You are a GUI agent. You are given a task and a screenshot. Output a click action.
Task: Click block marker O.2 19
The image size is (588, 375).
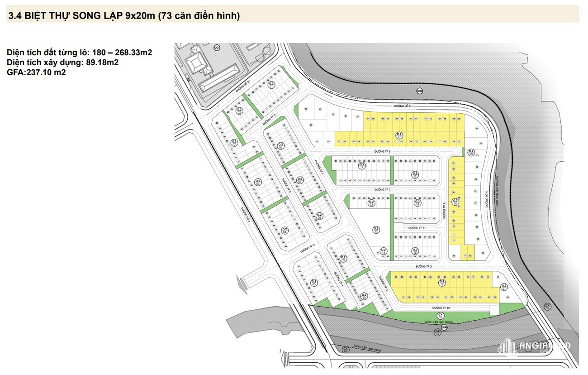click(442, 283)
